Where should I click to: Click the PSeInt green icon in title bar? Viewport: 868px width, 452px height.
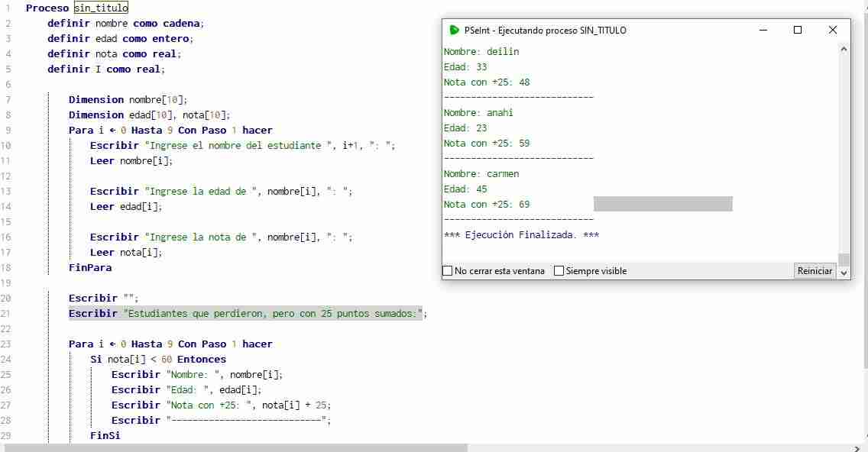(x=454, y=31)
